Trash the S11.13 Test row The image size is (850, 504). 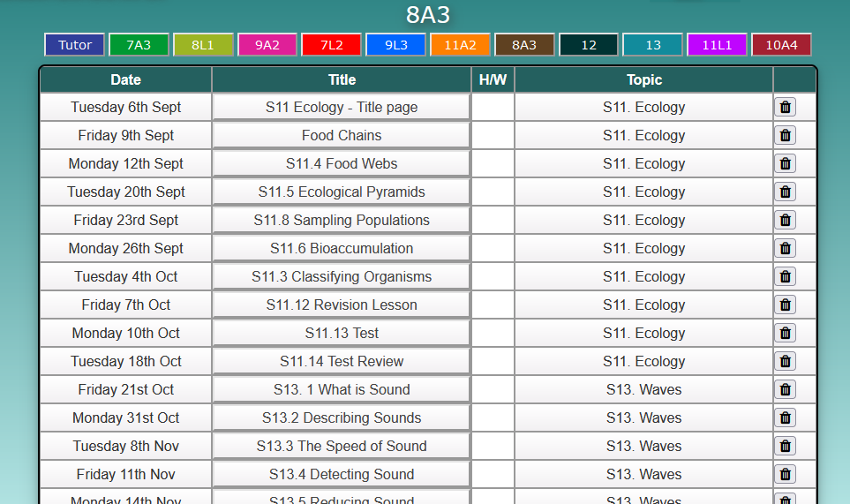click(785, 333)
